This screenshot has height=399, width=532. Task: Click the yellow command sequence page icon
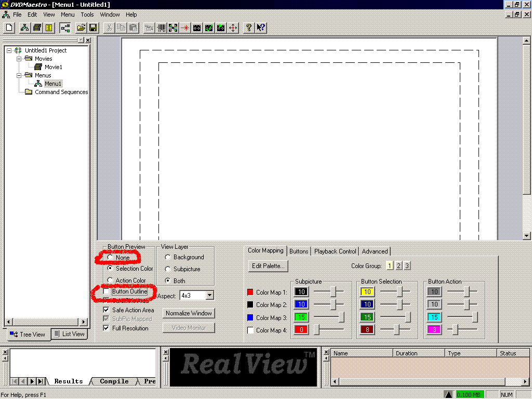pos(49,28)
